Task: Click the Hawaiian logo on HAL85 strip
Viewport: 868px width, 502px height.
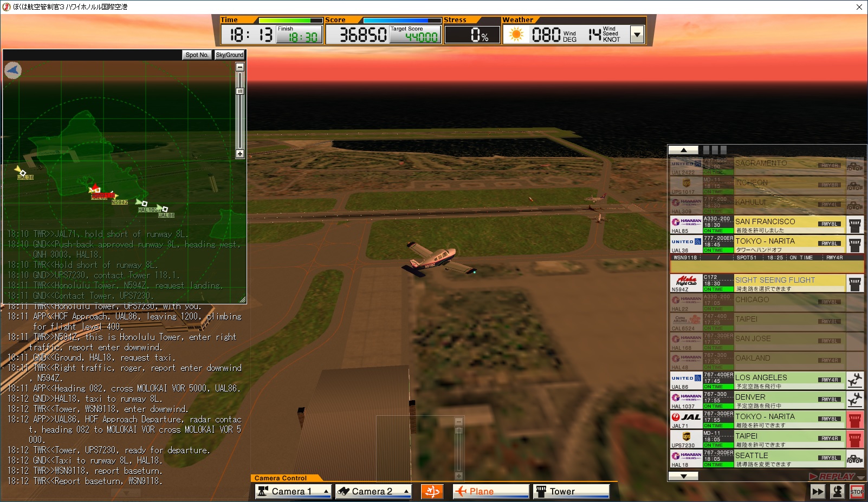Action: coord(686,221)
